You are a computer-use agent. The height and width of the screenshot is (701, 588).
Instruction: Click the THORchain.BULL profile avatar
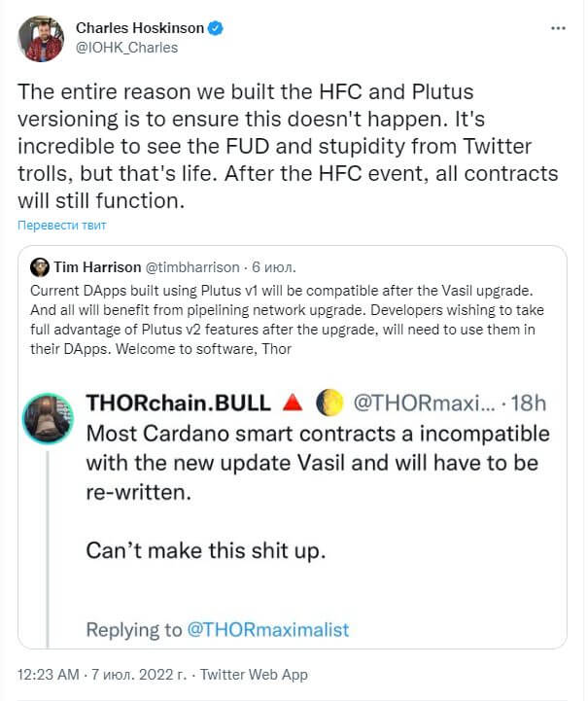48,418
